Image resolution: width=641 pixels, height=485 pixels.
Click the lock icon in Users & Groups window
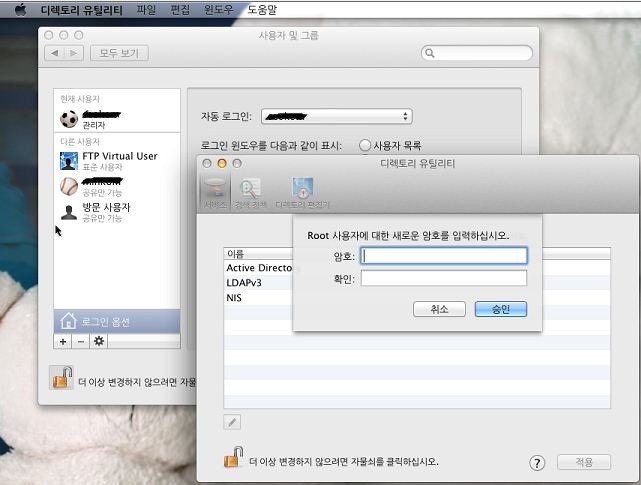tap(61, 377)
